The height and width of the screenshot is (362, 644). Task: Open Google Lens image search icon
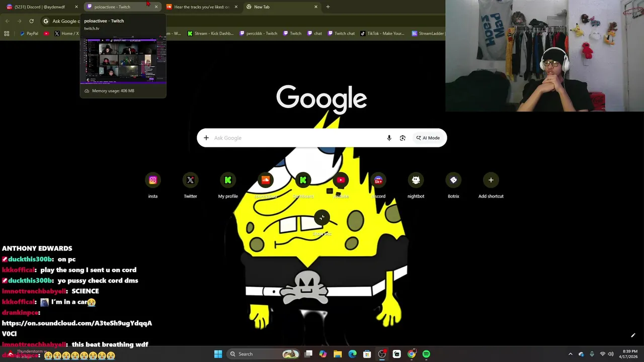(x=403, y=138)
